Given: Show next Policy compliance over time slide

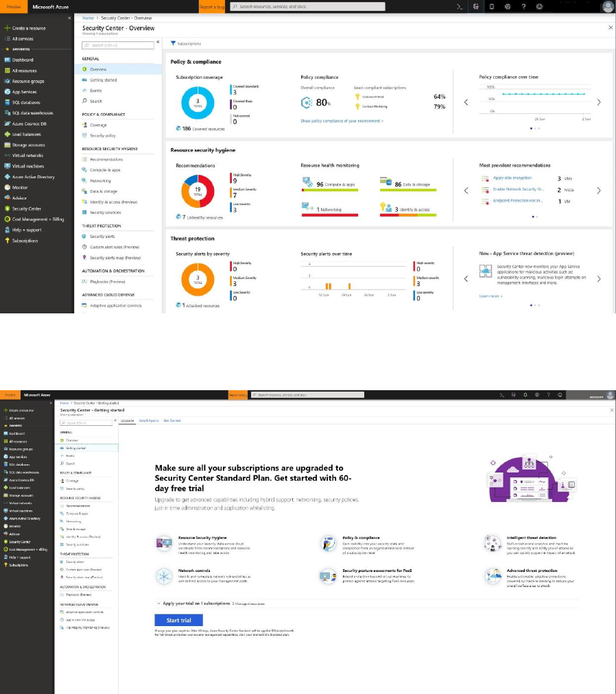Looking at the screenshot, I should coord(599,102).
